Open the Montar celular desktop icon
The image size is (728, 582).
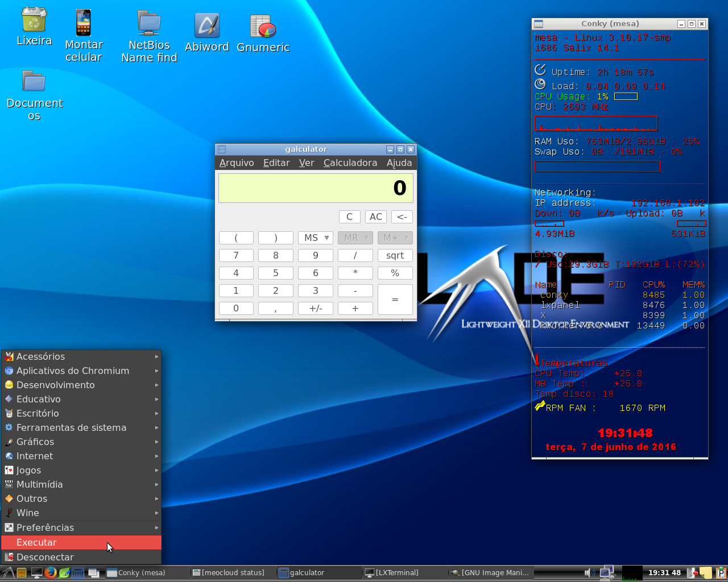tap(83, 22)
